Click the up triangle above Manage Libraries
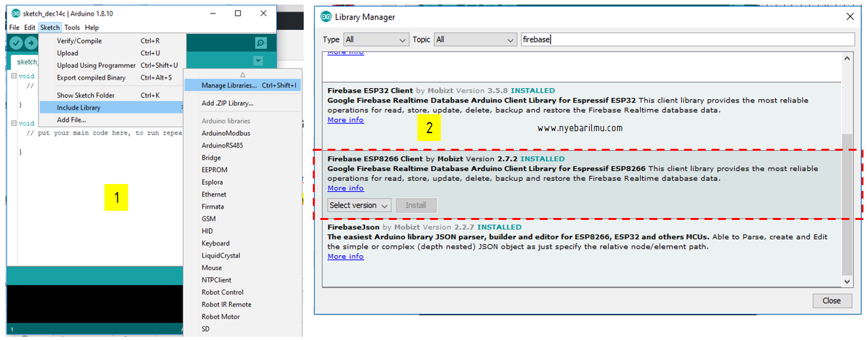 pyautogui.click(x=242, y=74)
